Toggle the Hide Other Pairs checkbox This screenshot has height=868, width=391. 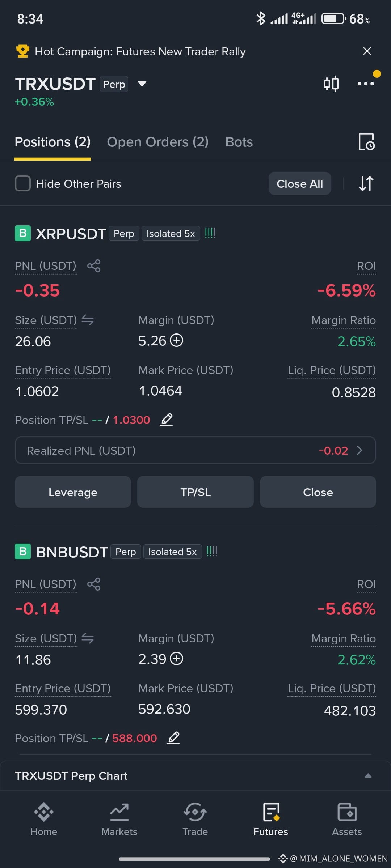[x=23, y=184]
